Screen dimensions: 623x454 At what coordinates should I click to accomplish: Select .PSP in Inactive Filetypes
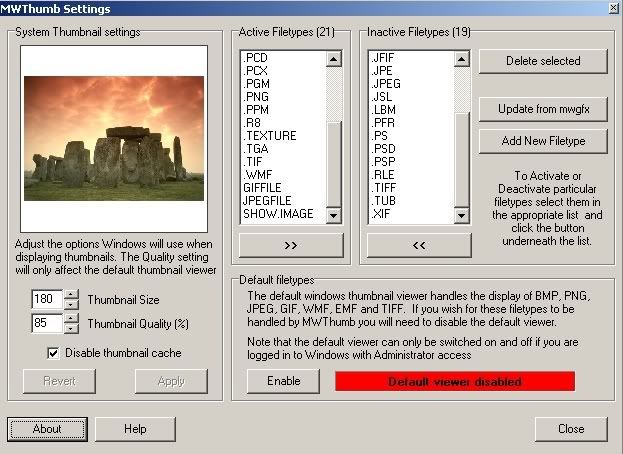tap(411, 162)
